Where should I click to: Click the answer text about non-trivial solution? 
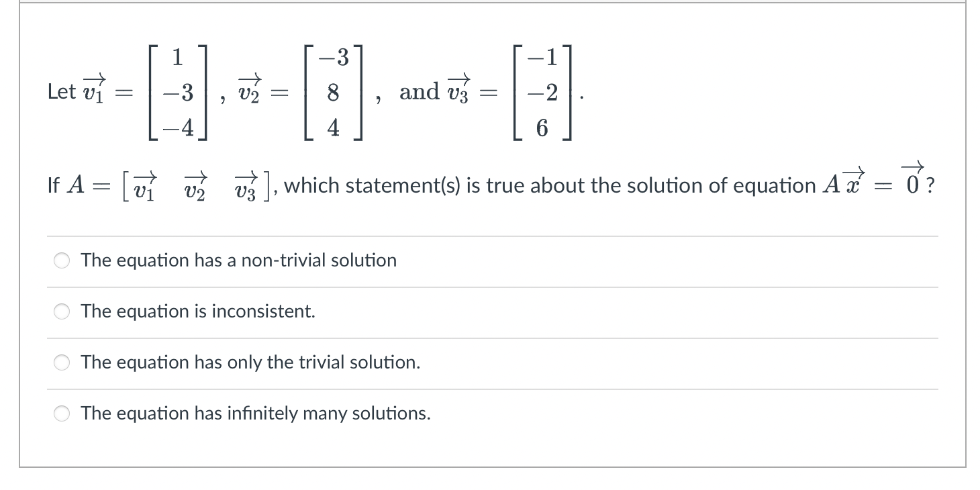[238, 260]
